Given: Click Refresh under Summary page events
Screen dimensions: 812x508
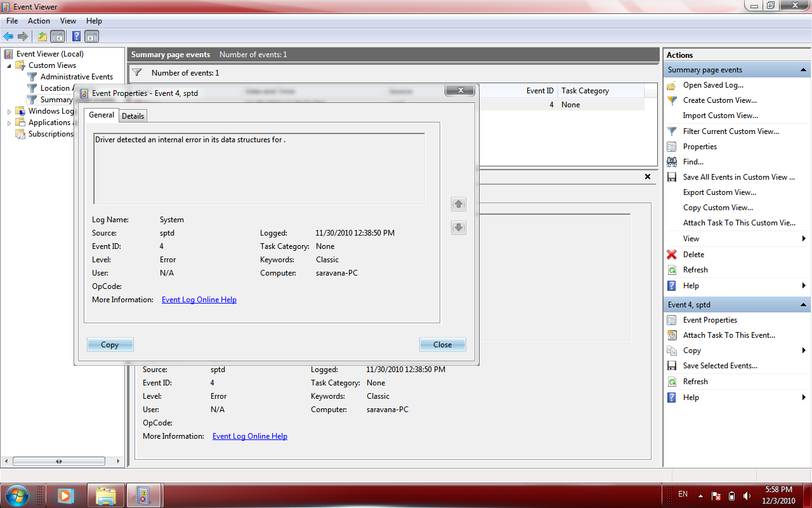Looking at the screenshot, I should point(695,270).
